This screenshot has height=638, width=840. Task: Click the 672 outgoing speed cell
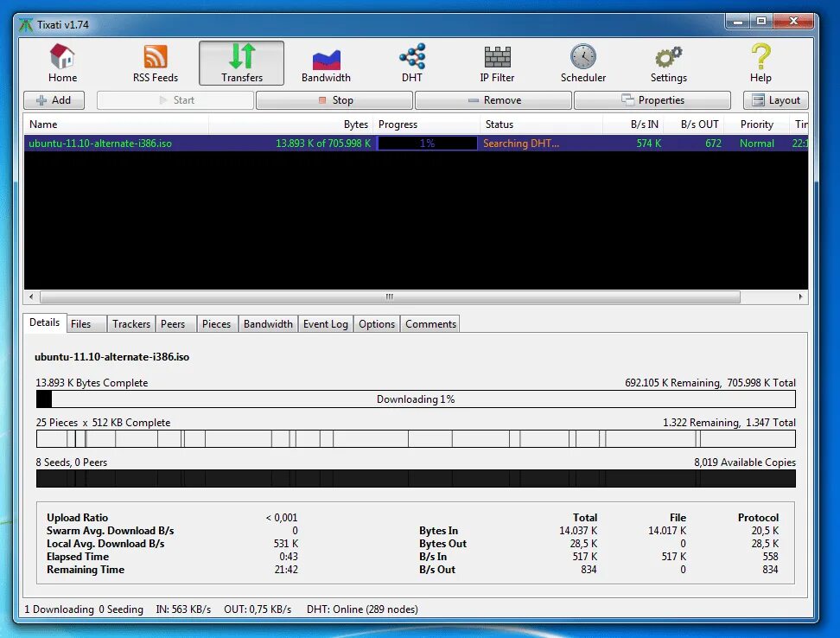pyautogui.click(x=713, y=143)
